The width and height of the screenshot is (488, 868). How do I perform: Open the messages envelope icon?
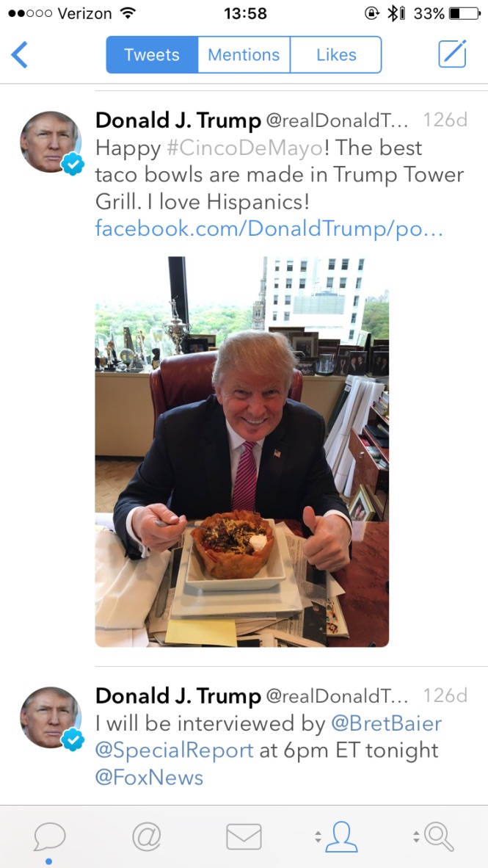[244, 836]
